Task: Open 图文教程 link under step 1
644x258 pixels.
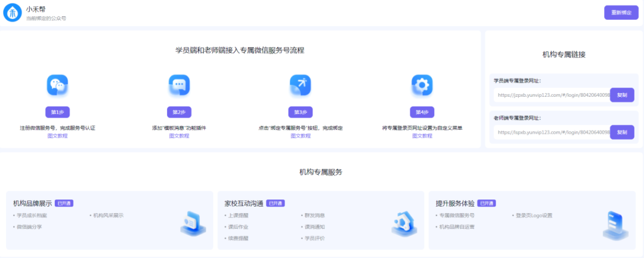Action: pyautogui.click(x=58, y=136)
